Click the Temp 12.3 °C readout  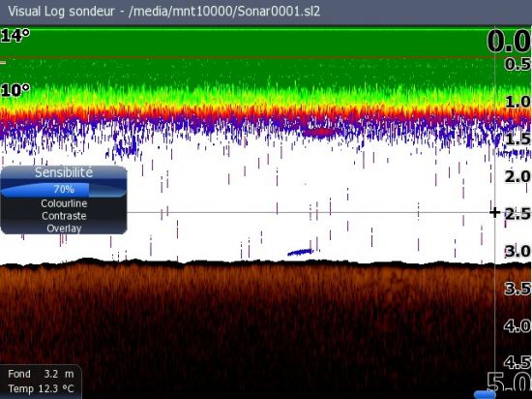click(x=41, y=388)
